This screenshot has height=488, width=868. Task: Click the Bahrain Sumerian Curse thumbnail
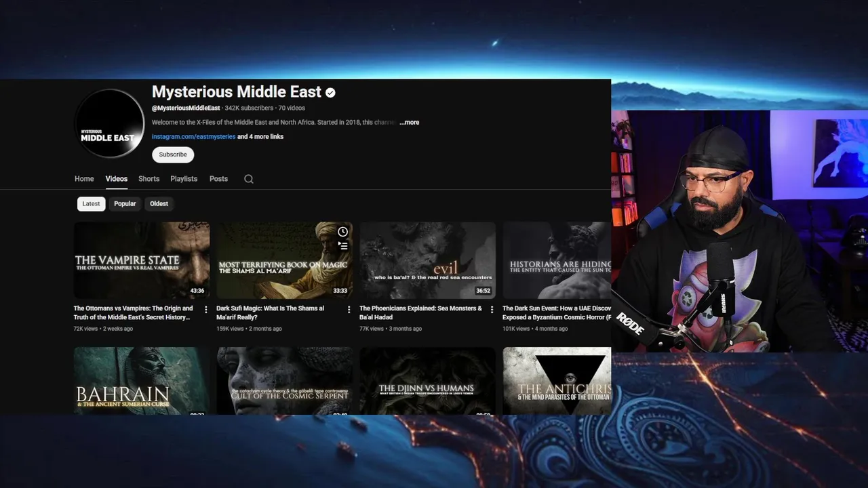142,381
